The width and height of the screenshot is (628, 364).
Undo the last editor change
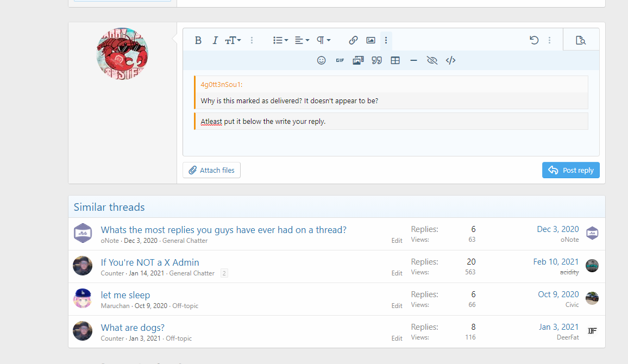click(534, 40)
